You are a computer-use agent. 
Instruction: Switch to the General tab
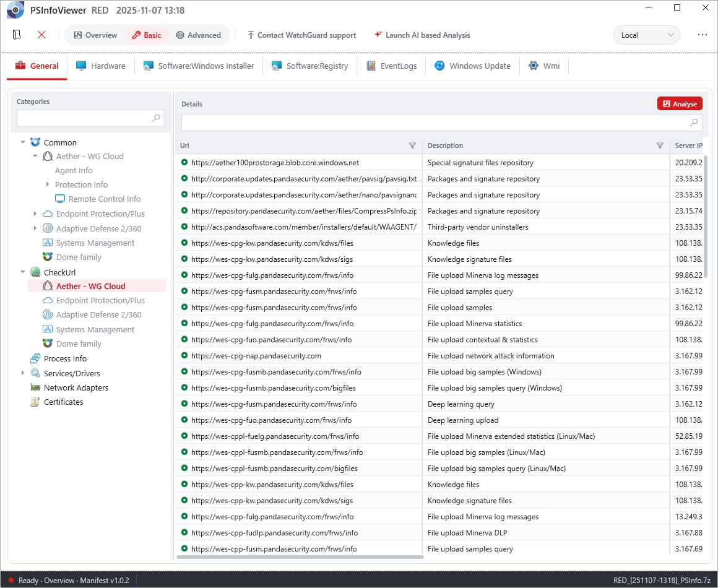(37, 66)
